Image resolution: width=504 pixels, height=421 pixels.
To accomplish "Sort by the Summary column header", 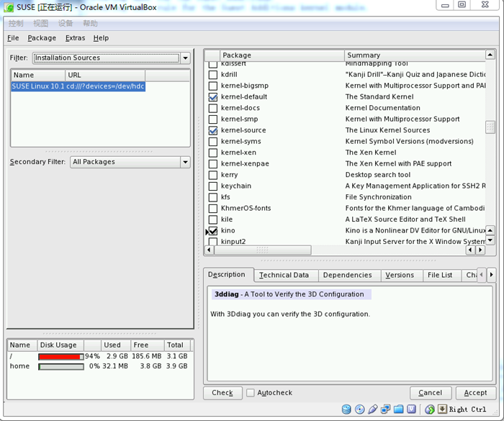I will pos(415,55).
